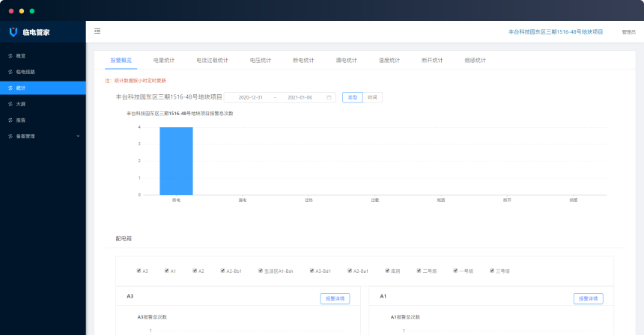Click the link icon beside 概览

point(10,56)
